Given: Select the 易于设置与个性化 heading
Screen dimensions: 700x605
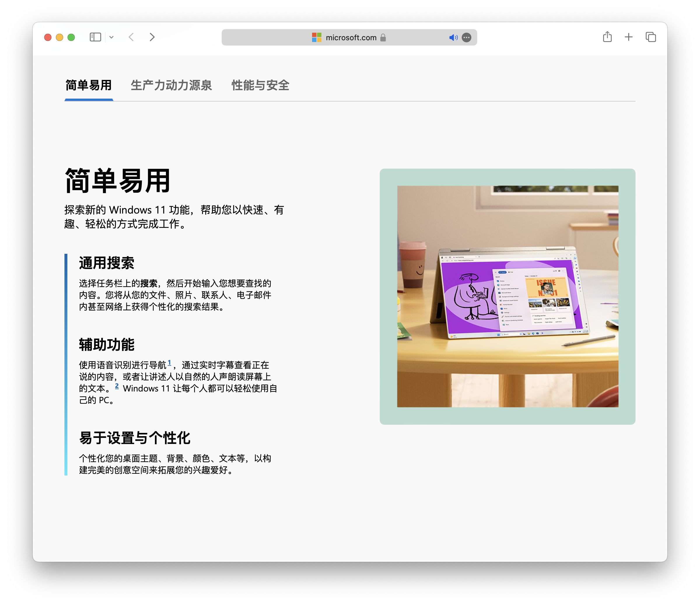Looking at the screenshot, I should (x=135, y=438).
